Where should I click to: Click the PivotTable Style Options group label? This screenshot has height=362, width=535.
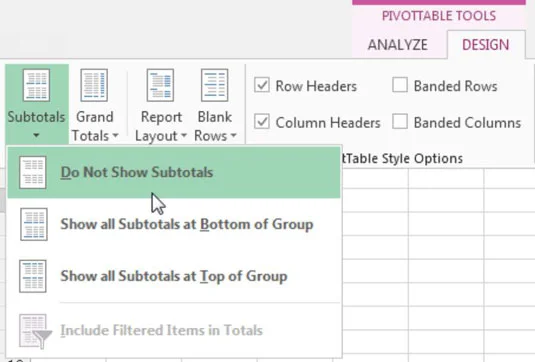pyautogui.click(x=403, y=159)
